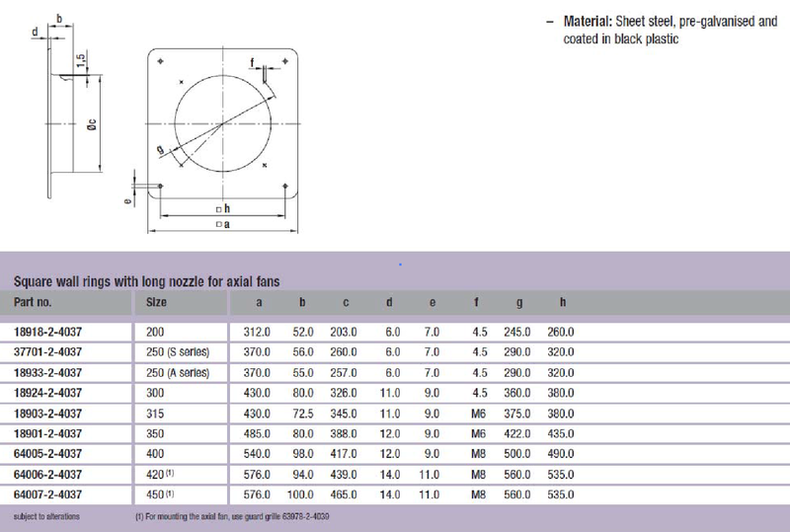Select part number 37701-2-4037 in table

pyautogui.click(x=46, y=350)
